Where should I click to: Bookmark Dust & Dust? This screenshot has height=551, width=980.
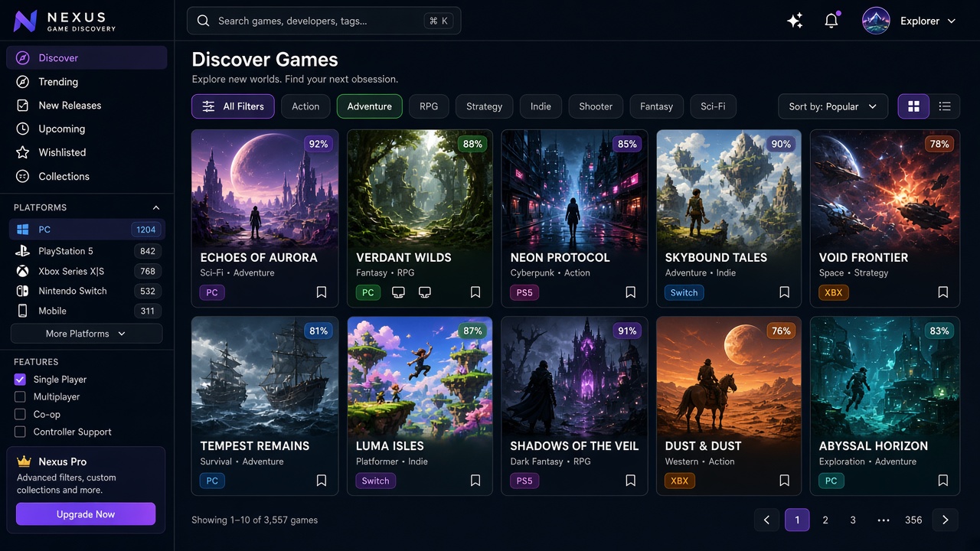coord(785,481)
